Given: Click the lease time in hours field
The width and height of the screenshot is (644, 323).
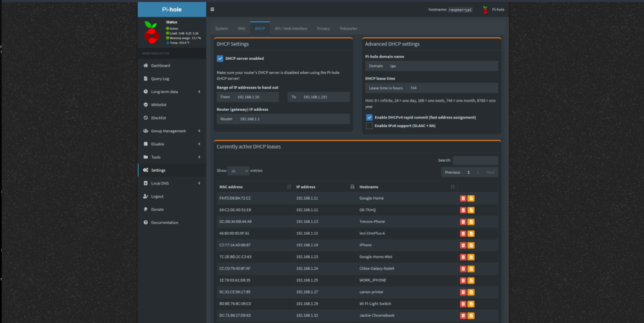Looking at the screenshot, I should click(452, 88).
